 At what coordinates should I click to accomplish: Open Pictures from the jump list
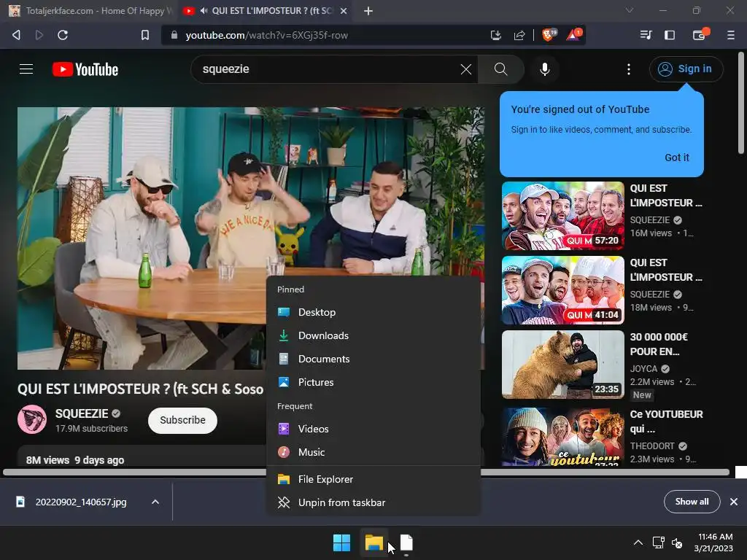(373, 382)
